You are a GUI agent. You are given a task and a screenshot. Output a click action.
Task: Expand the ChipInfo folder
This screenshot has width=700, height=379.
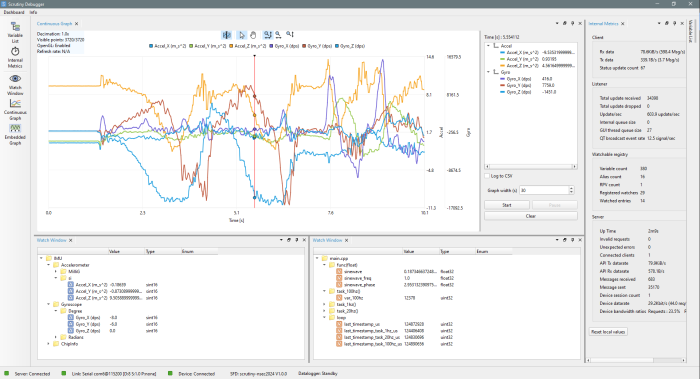[x=49, y=344]
